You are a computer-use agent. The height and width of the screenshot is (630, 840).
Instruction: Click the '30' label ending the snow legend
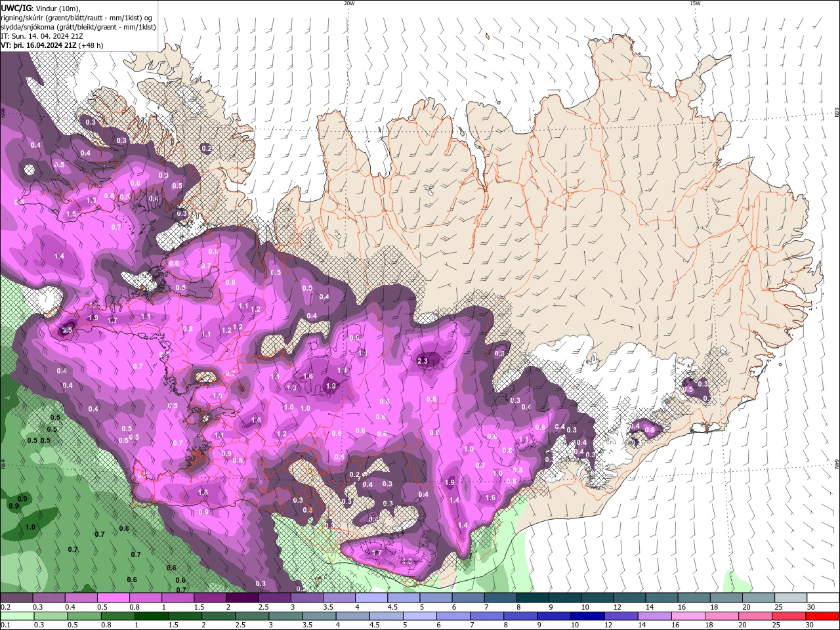click(x=810, y=607)
